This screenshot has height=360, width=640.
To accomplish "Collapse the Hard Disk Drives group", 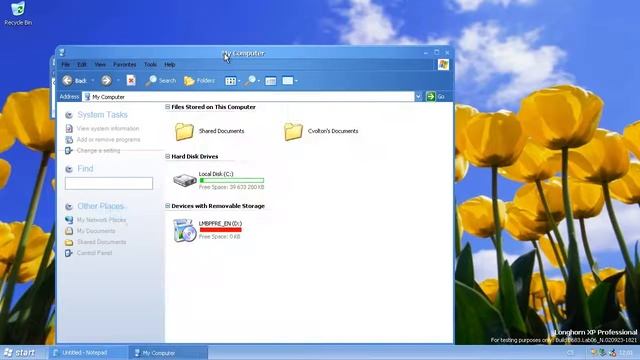I will pos(167,156).
